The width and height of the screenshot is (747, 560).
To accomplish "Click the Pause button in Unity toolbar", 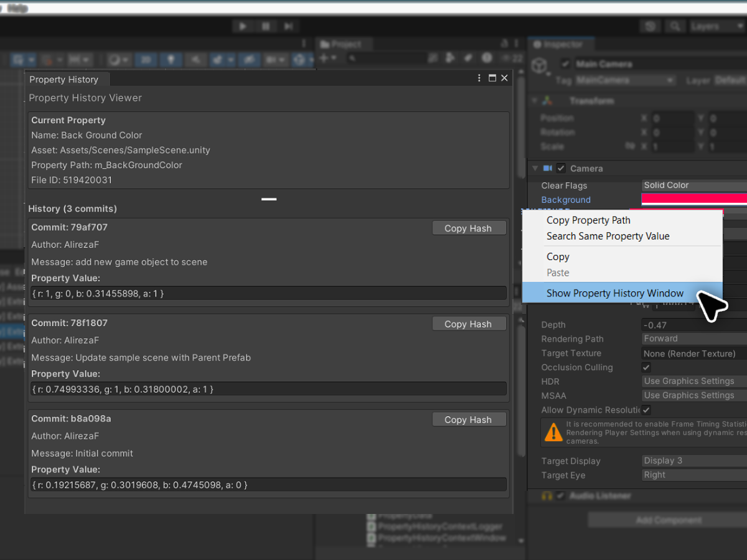I will point(266,26).
